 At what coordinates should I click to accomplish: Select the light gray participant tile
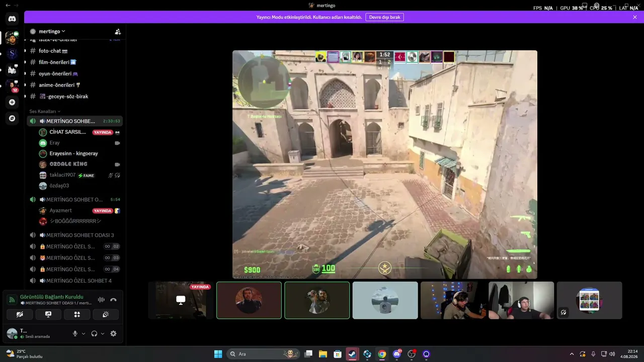click(385, 300)
